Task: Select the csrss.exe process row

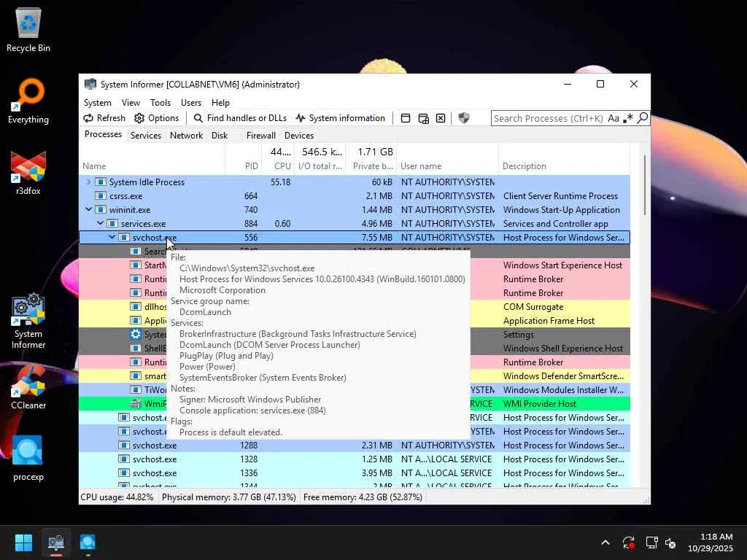Action: tap(355, 195)
